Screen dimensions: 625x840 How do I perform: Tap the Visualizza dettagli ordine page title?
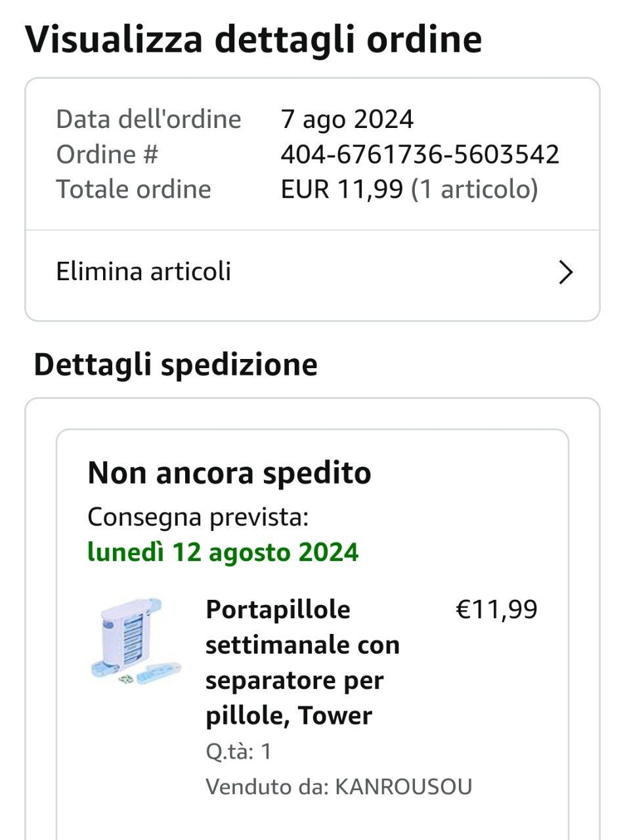253,40
